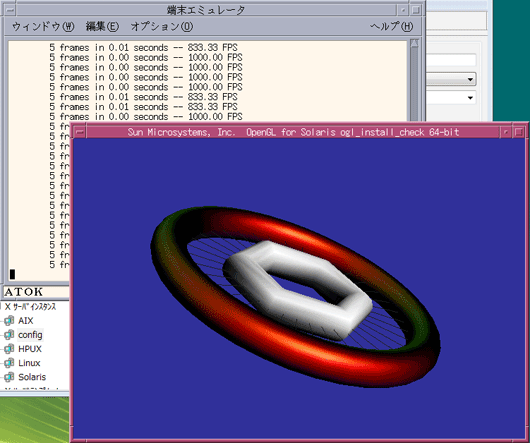Click the terminal emulator title bar
Image resolution: width=530 pixels, height=443 pixels.
pos(206,10)
